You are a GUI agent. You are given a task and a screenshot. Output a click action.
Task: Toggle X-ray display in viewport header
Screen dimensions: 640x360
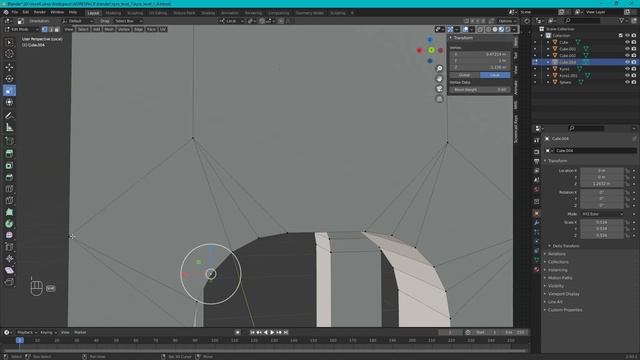pos(480,29)
